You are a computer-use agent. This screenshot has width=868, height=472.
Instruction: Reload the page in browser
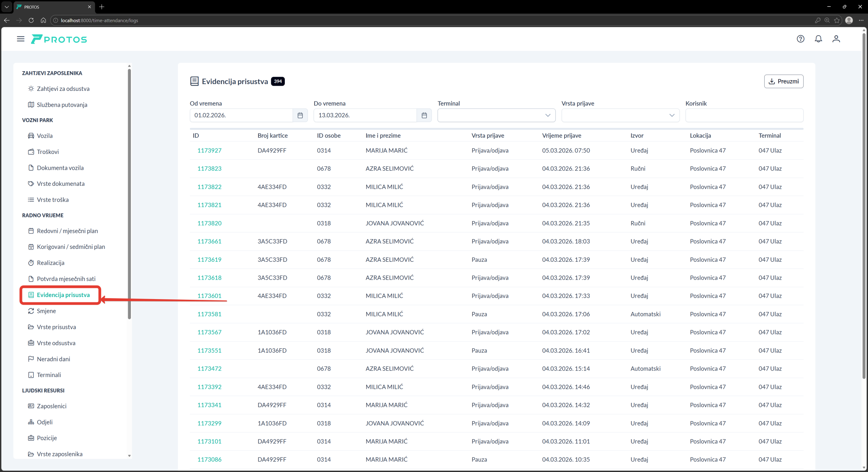tap(31, 20)
